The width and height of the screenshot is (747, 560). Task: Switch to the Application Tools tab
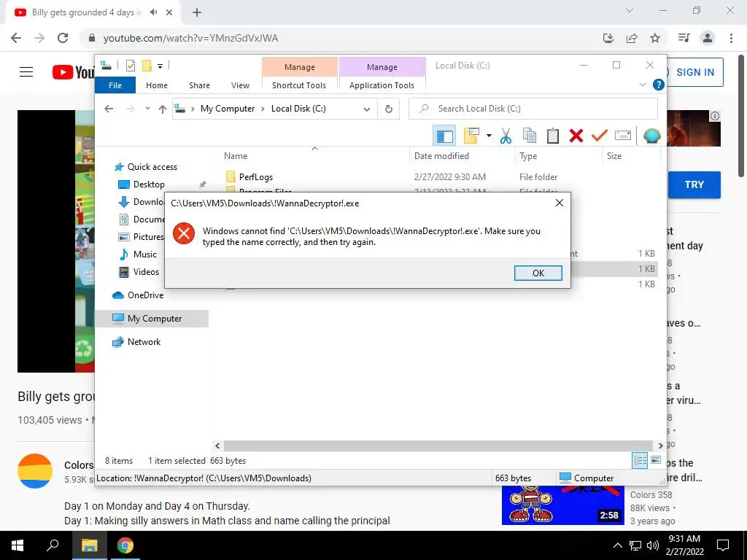(382, 85)
